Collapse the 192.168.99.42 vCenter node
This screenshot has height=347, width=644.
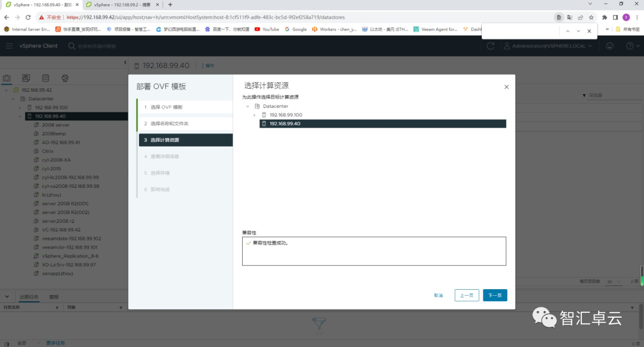point(6,90)
